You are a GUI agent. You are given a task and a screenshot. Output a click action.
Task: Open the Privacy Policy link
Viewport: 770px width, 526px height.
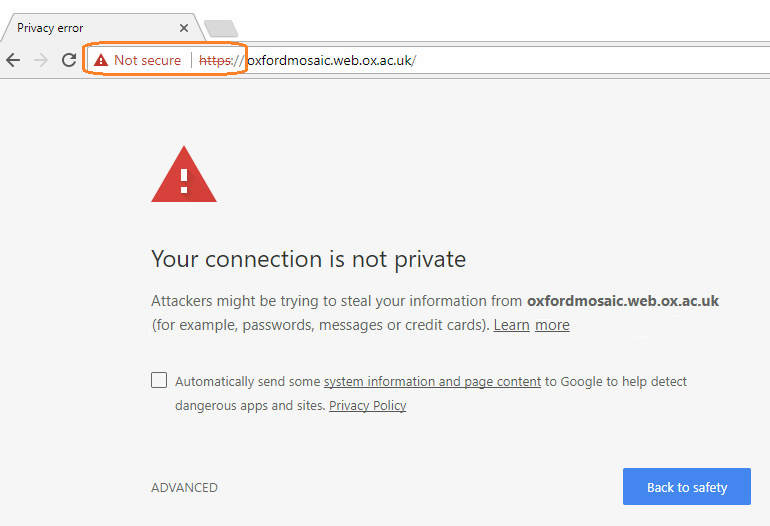click(367, 405)
